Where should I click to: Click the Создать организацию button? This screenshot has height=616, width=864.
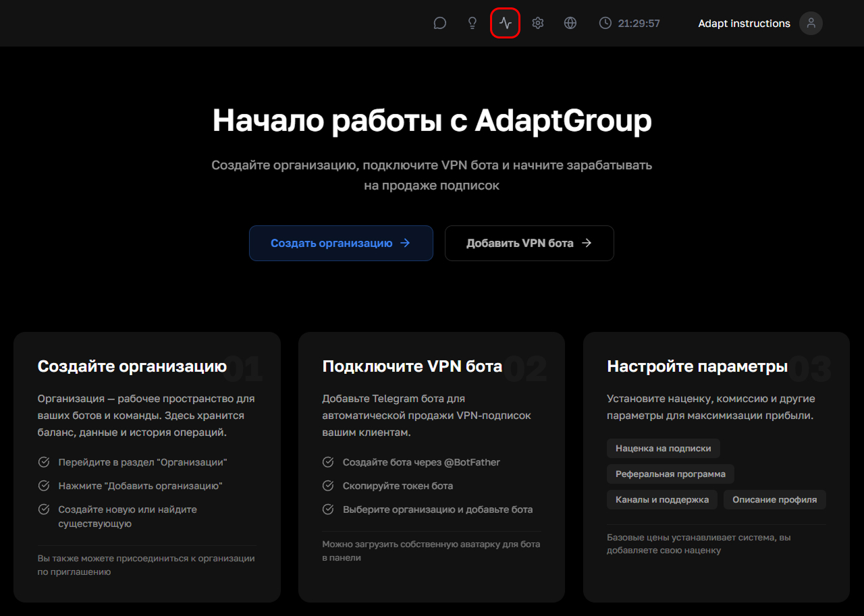tap(341, 243)
